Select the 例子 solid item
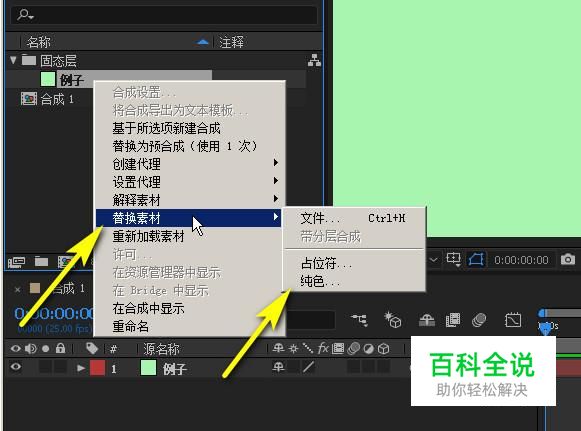The width and height of the screenshot is (581, 431). (72, 79)
